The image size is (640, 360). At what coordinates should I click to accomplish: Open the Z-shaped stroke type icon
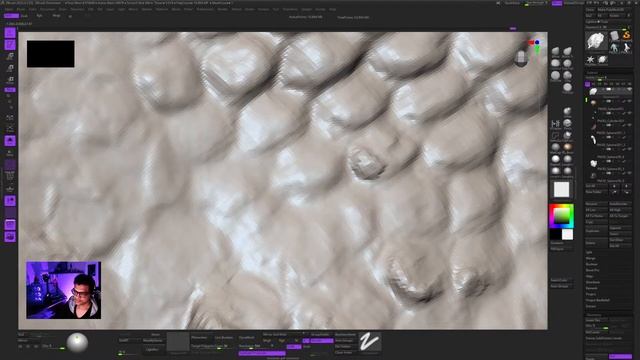coord(370,342)
